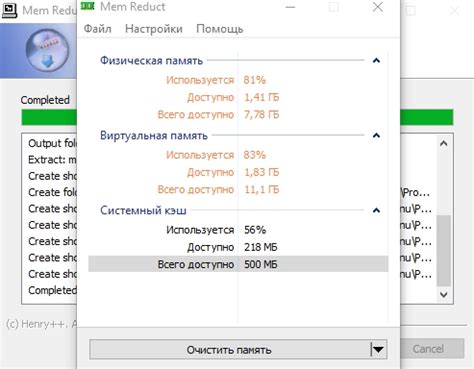The height and width of the screenshot is (369, 474).
Task: Close the Mem Reduct window
Action: [378, 7]
